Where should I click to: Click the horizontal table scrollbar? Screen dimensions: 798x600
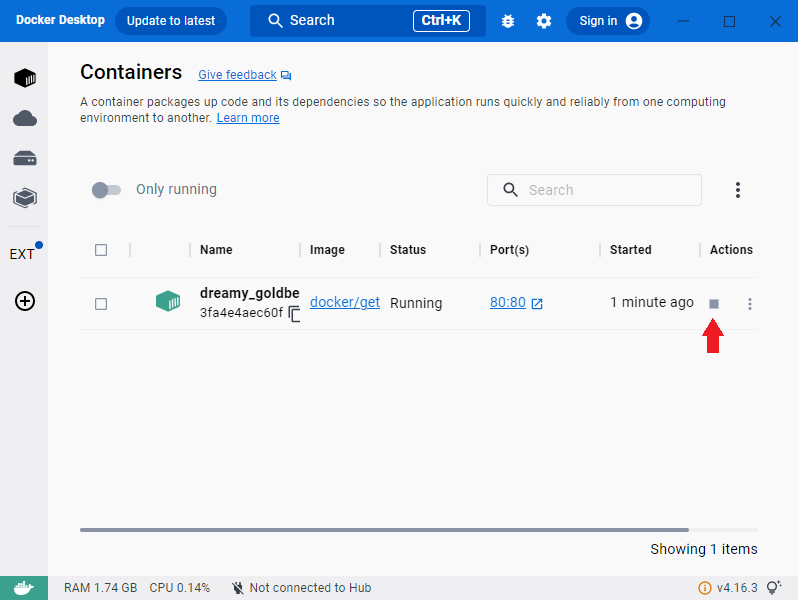pos(384,530)
